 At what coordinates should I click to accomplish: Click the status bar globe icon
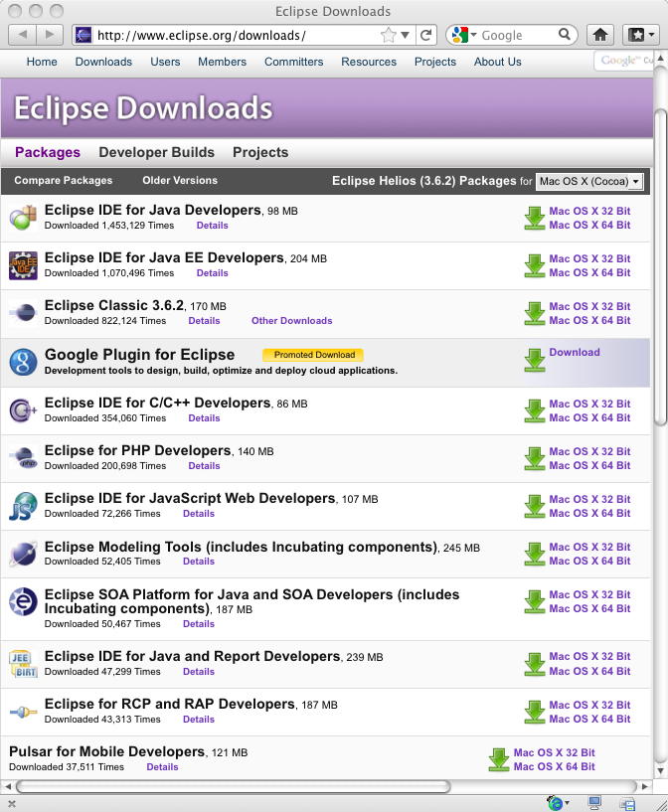pos(557,803)
